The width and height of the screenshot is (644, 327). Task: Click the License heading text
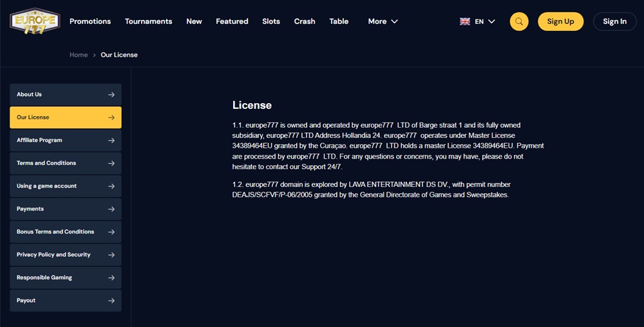(x=252, y=105)
